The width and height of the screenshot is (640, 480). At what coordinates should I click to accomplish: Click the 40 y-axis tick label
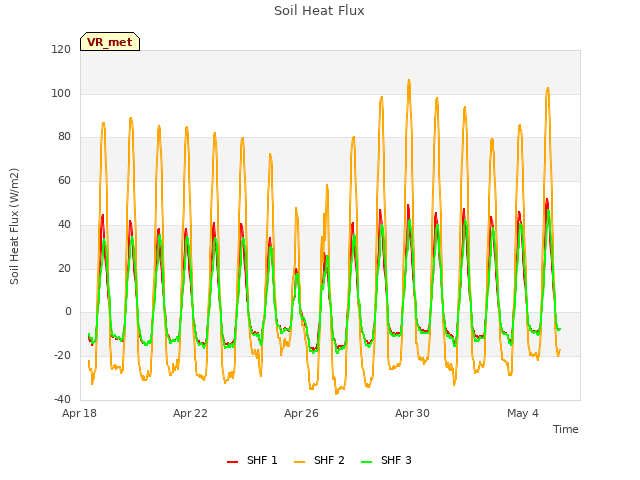(64, 224)
